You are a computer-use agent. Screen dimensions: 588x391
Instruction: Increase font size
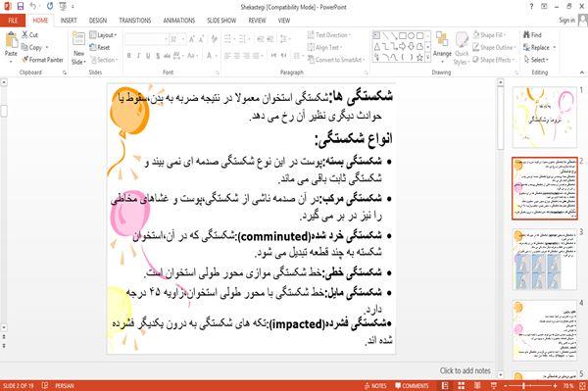point(192,39)
